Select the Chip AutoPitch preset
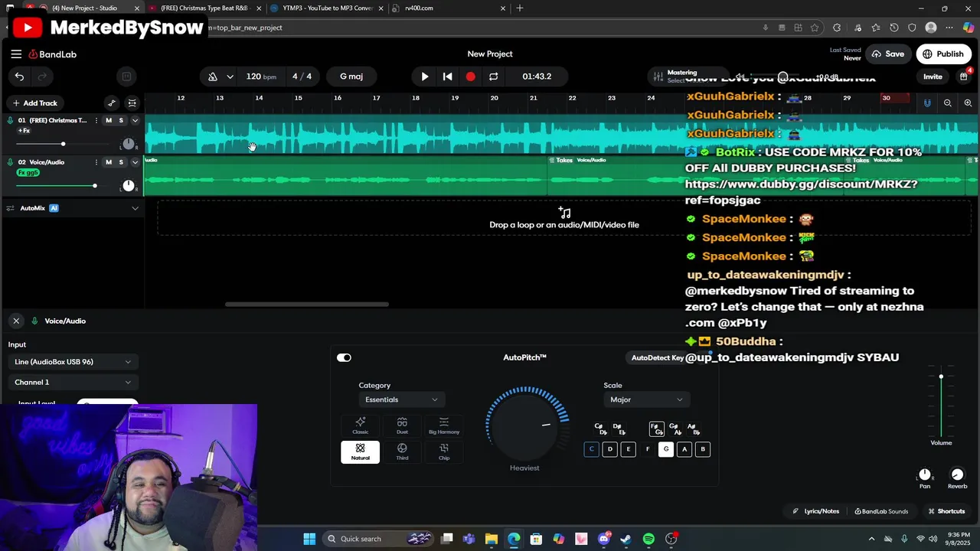Screen dimensions: 980x551 (x=444, y=452)
